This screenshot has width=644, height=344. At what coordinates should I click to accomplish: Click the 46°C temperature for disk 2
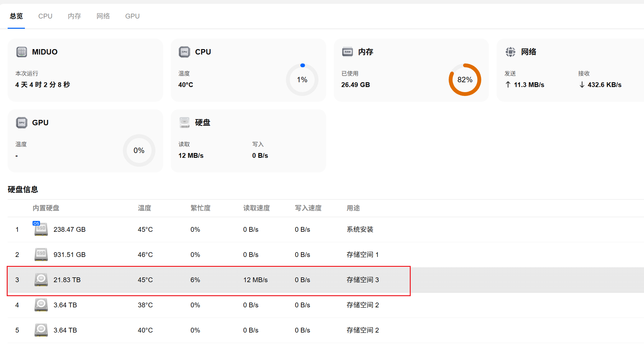pos(145,254)
